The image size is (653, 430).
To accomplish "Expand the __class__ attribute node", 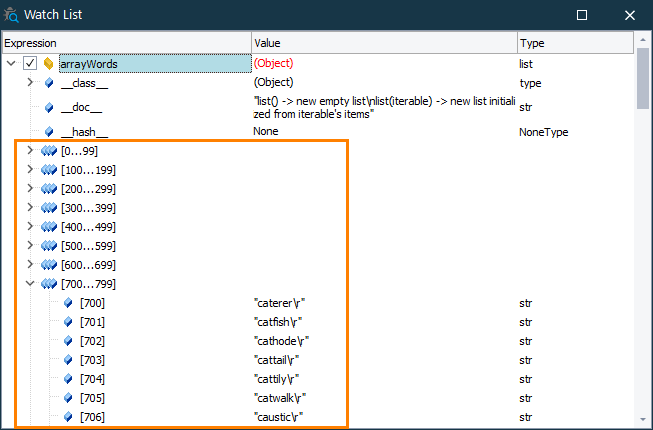I will click(30, 83).
